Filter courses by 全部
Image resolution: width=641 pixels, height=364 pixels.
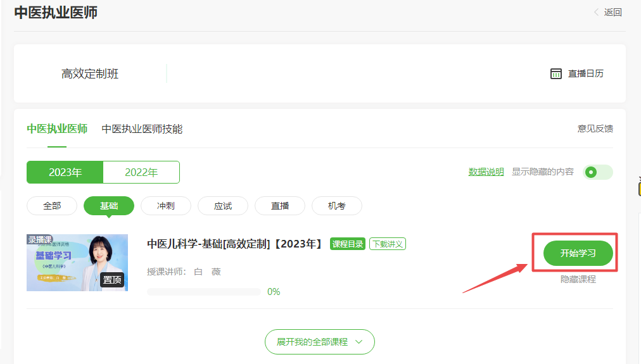[x=52, y=206]
